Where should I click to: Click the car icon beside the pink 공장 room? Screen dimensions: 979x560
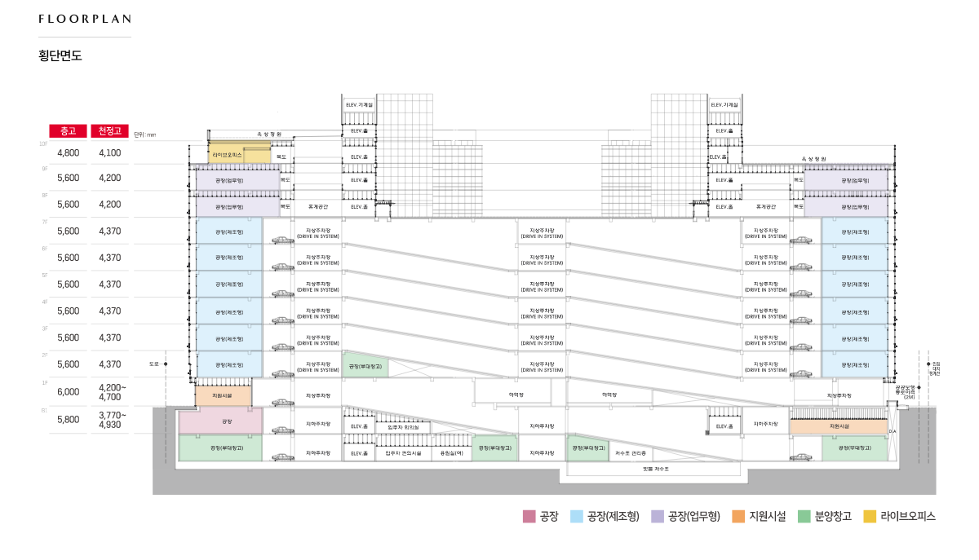click(x=281, y=430)
